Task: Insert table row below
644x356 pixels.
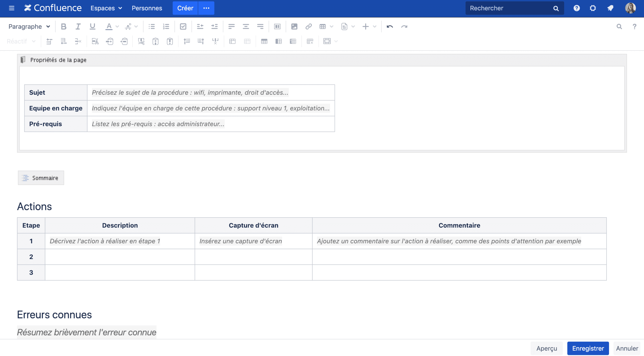Action: pyautogui.click(x=64, y=41)
